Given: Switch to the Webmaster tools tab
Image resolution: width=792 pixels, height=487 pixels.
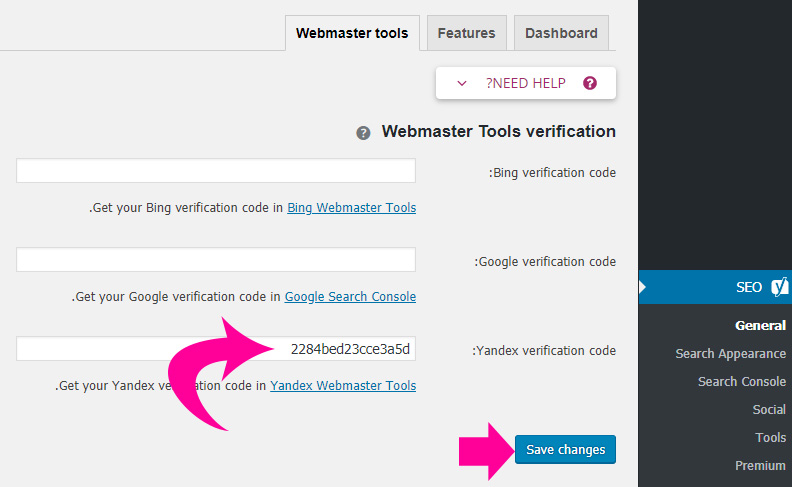Looking at the screenshot, I should (352, 33).
